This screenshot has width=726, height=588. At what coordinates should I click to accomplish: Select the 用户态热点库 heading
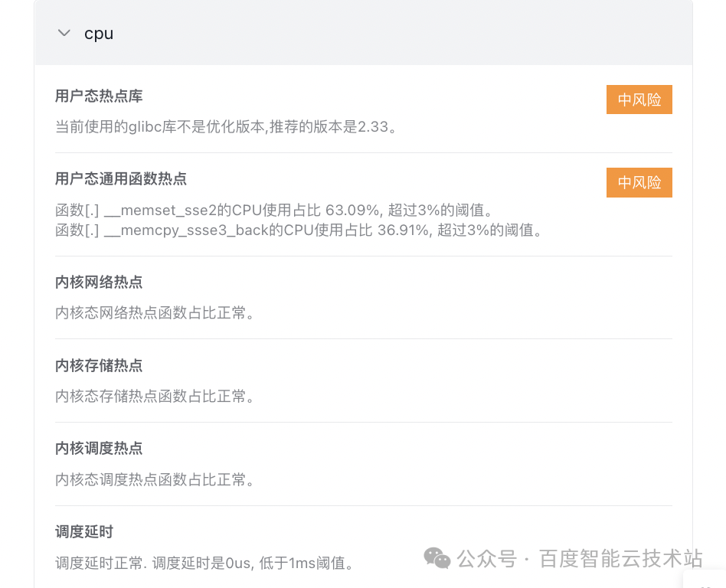pos(99,96)
